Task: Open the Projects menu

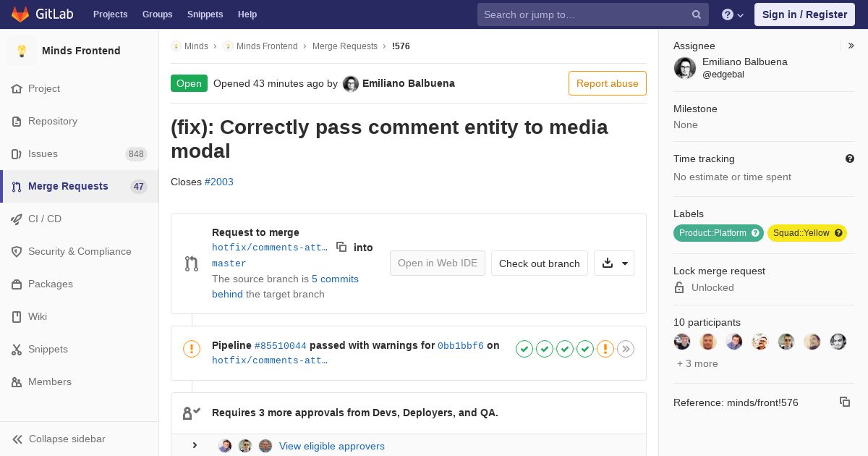Action: (110, 14)
